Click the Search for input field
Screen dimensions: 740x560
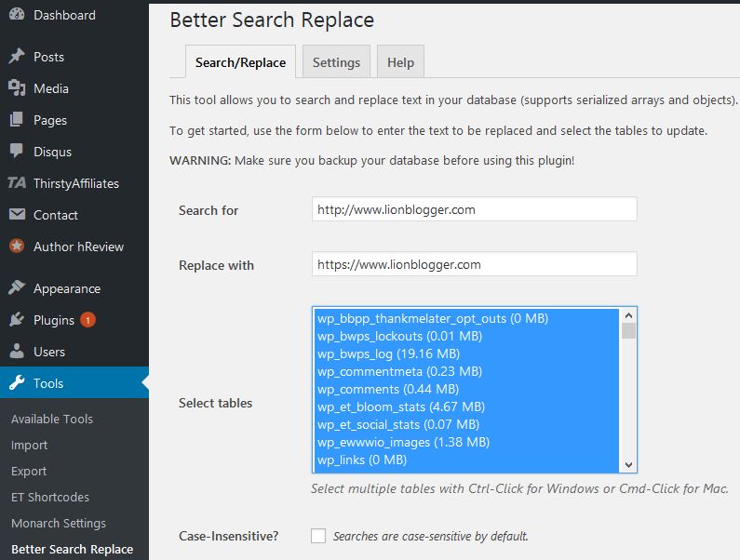(x=474, y=209)
